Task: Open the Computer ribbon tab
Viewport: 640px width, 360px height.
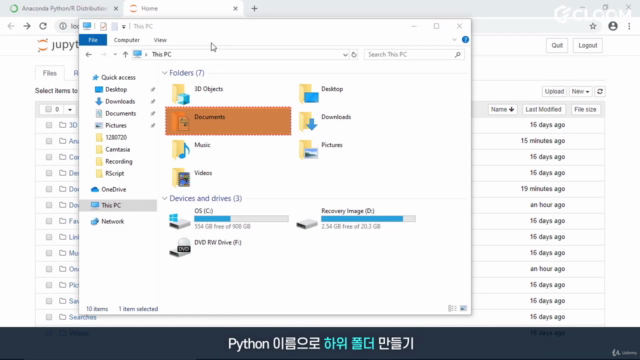Action: click(127, 40)
